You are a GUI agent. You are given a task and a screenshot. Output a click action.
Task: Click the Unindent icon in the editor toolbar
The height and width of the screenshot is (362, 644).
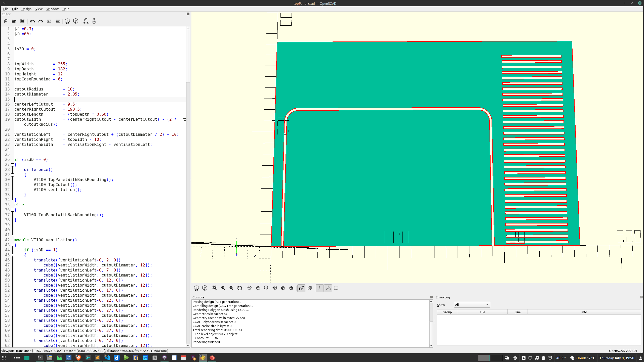click(x=49, y=21)
